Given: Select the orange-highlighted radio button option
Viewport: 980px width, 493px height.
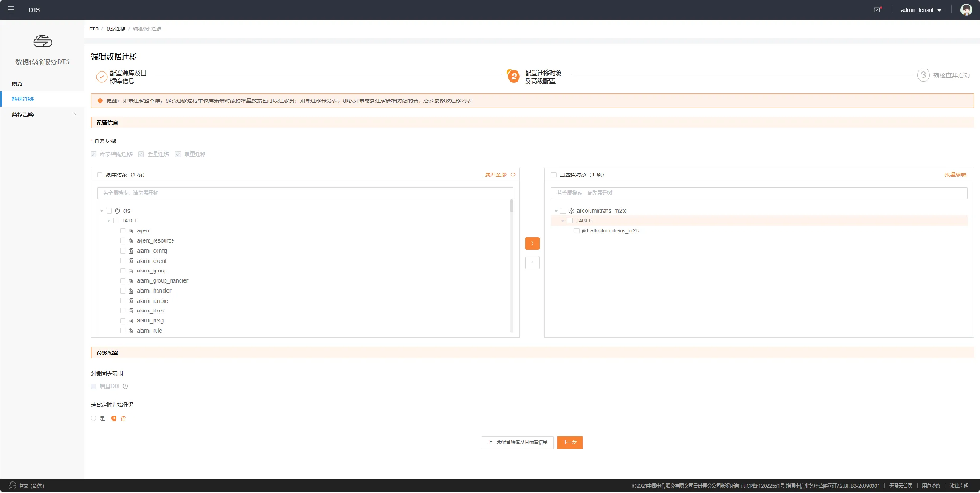Looking at the screenshot, I should (114, 418).
